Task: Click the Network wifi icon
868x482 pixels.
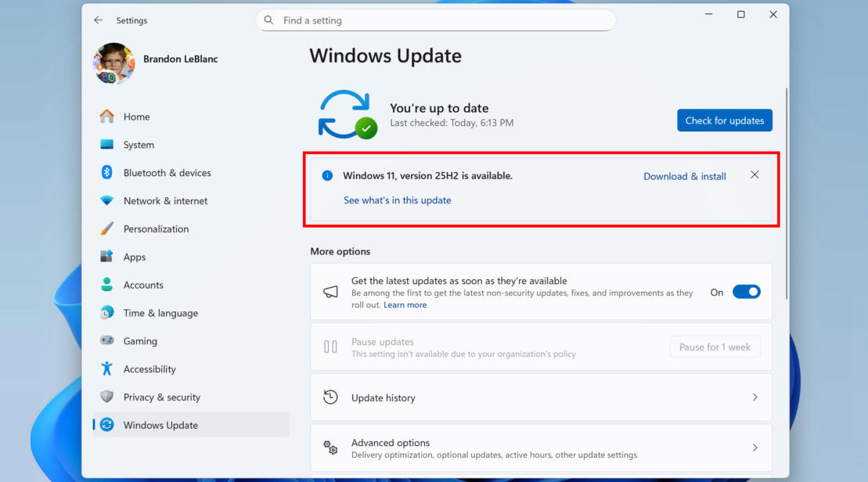Action: pos(107,200)
